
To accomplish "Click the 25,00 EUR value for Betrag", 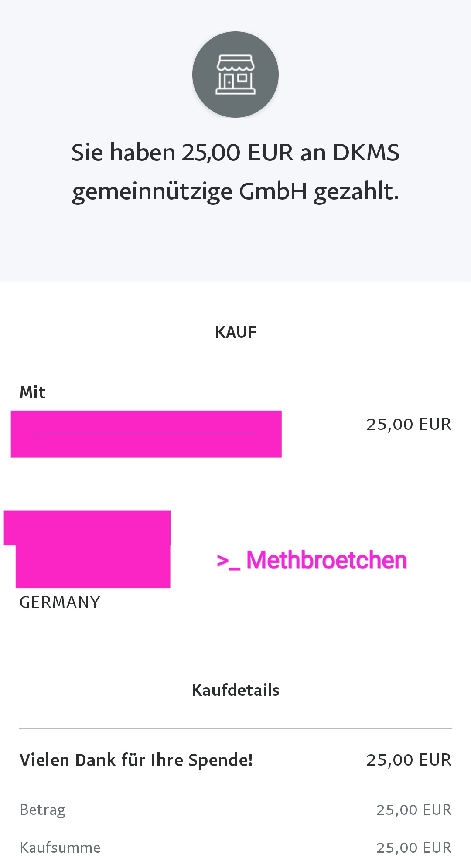I will pos(413,810).
